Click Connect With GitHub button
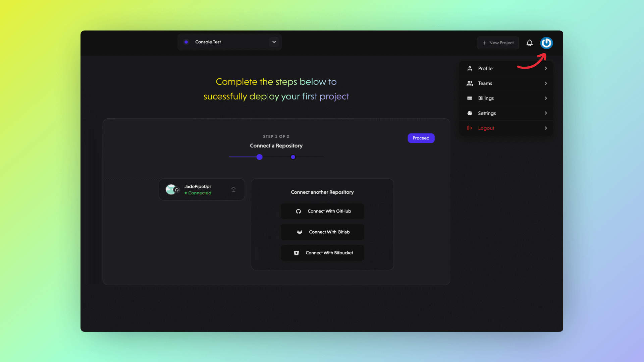644x362 pixels. click(322, 211)
